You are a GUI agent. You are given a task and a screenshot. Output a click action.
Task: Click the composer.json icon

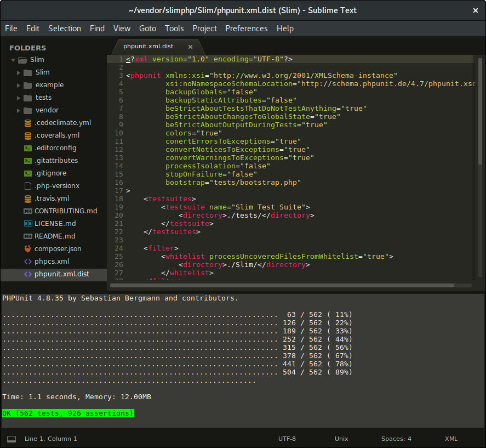pos(28,249)
